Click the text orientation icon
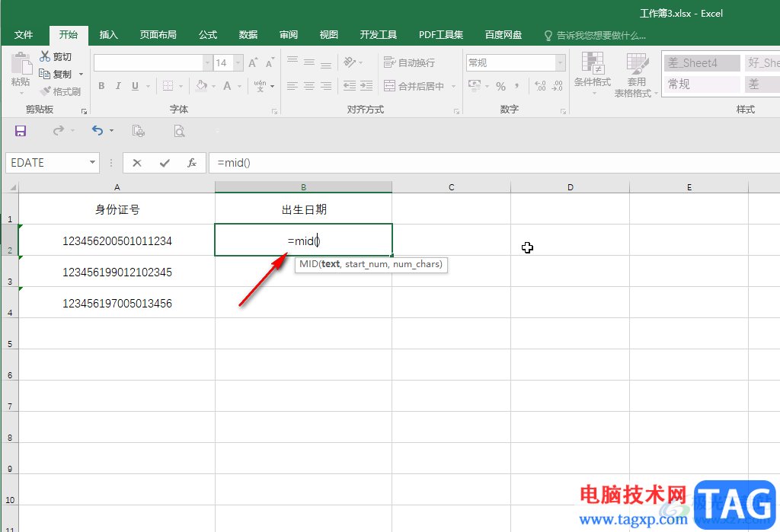Screen dimensions: 780x532 tap(350, 62)
